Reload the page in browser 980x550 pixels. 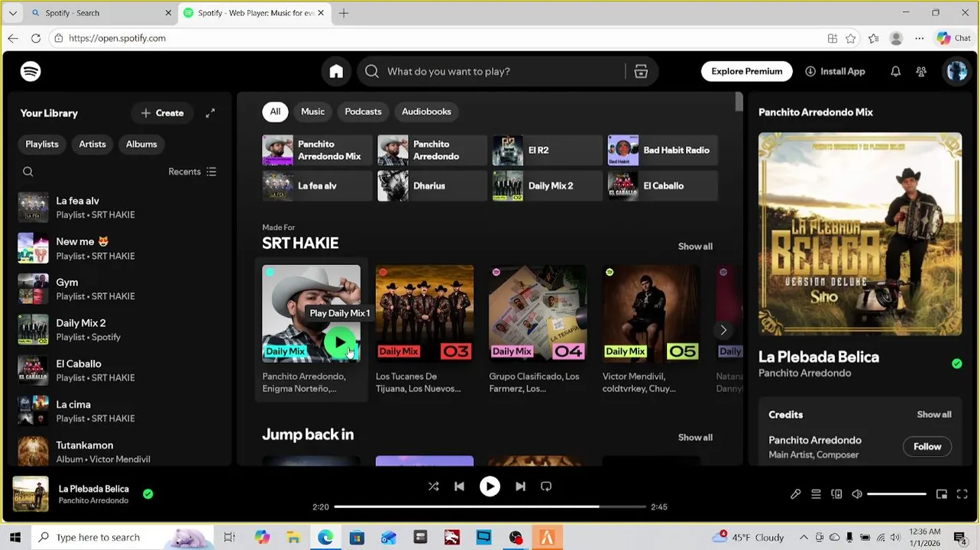36,38
